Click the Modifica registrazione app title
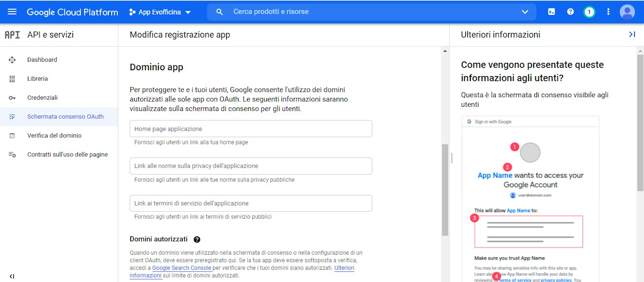The width and height of the screenshot is (644, 282). point(180,35)
